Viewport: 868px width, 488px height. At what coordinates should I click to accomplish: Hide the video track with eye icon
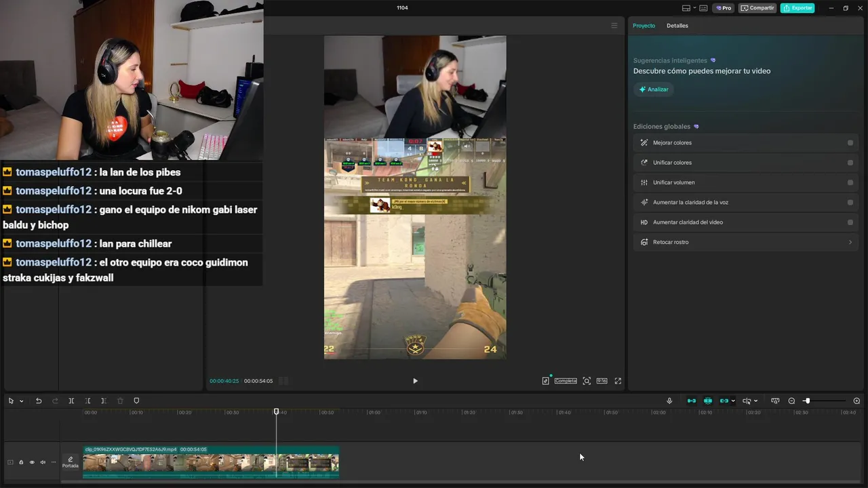pyautogui.click(x=32, y=462)
